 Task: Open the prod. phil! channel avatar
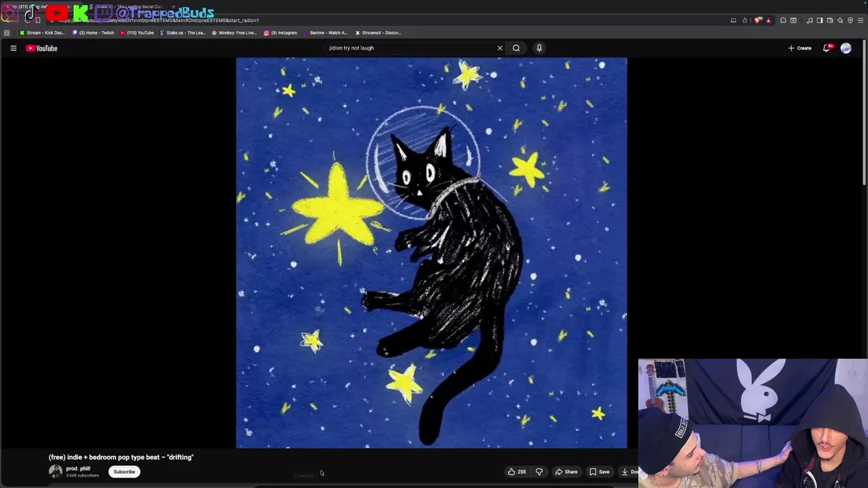56,471
